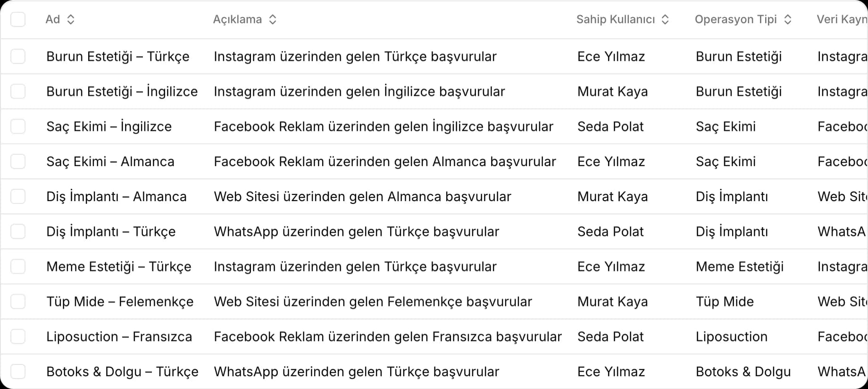This screenshot has height=389, width=868.
Task: Click Ece Yılmaz in Botoks & Dolgu row
Action: point(611,372)
